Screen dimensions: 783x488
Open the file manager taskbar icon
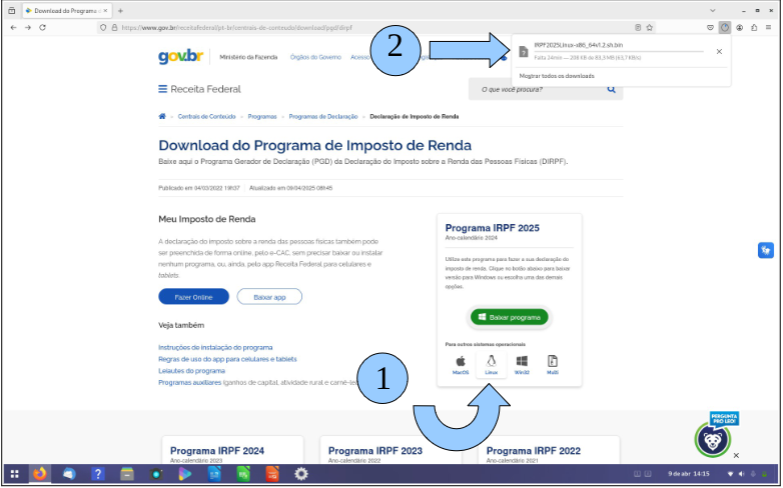[x=127, y=474]
